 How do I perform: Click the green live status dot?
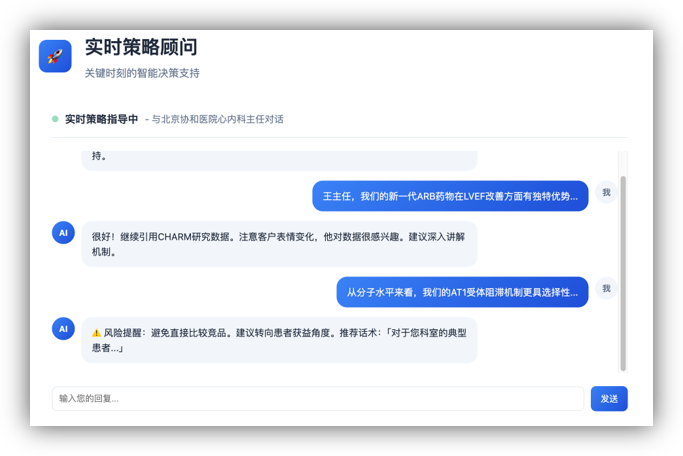click(x=55, y=119)
